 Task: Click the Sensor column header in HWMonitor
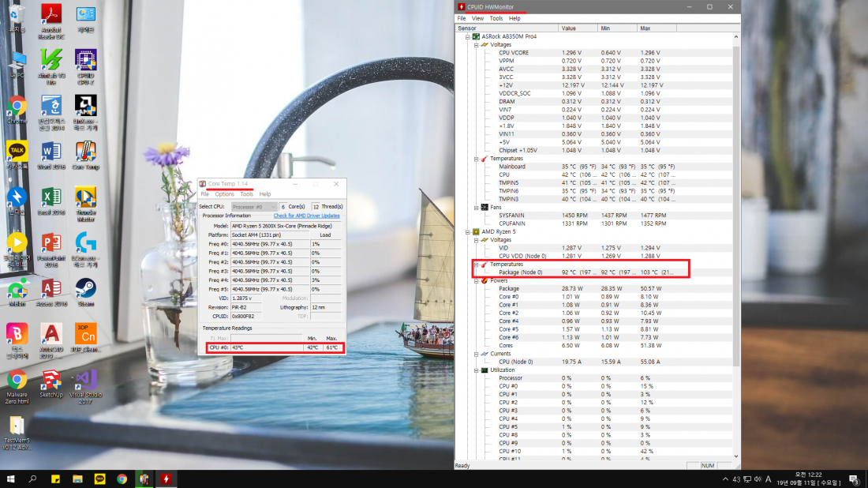pyautogui.click(x=507, y=28)
